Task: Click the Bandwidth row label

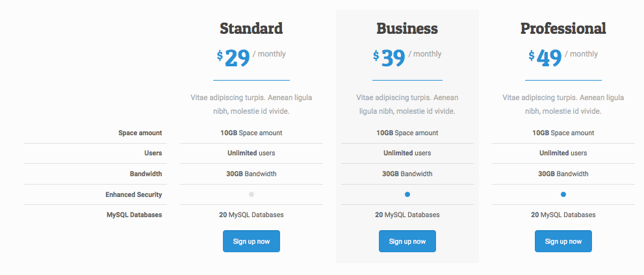Action: [146, 174]
